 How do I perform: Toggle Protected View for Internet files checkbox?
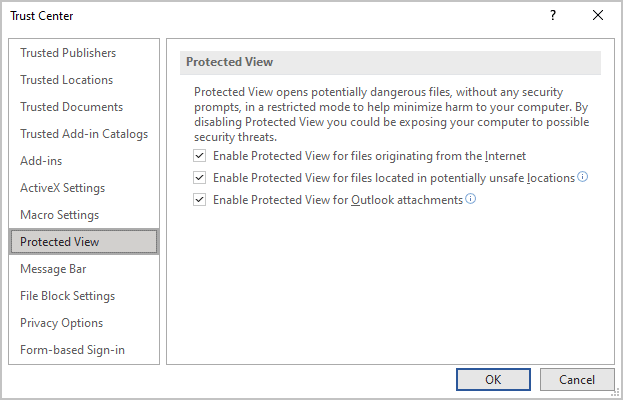(x=200, y=156)
